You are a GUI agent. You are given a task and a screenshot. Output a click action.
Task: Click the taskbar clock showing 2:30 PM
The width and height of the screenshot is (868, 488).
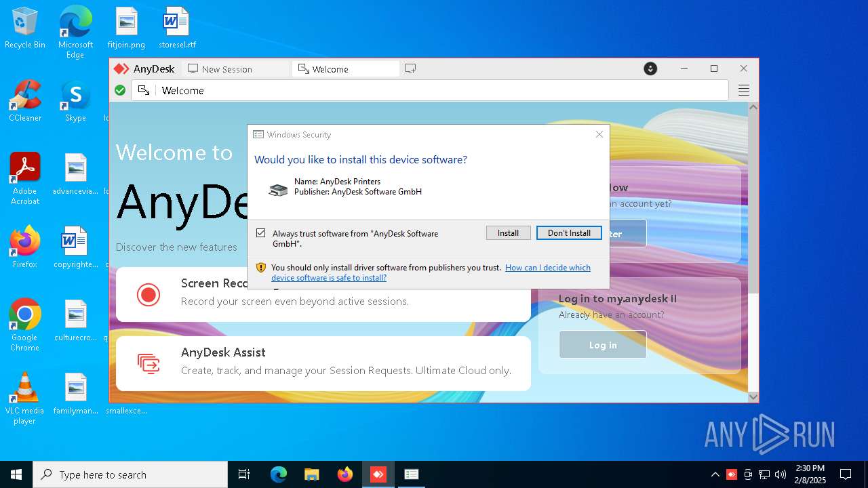point(810,474)
